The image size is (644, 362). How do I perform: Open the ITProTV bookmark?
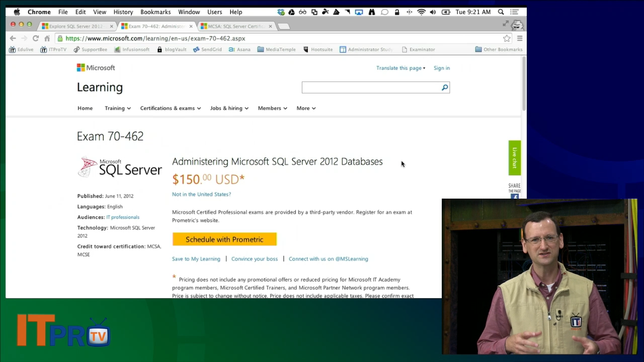point(53,49)
